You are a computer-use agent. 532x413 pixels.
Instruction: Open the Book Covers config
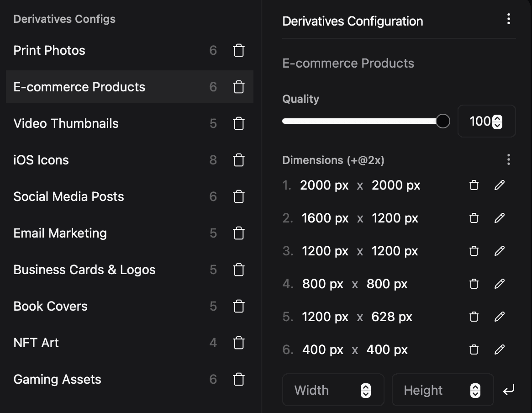[x=51, y=306]
